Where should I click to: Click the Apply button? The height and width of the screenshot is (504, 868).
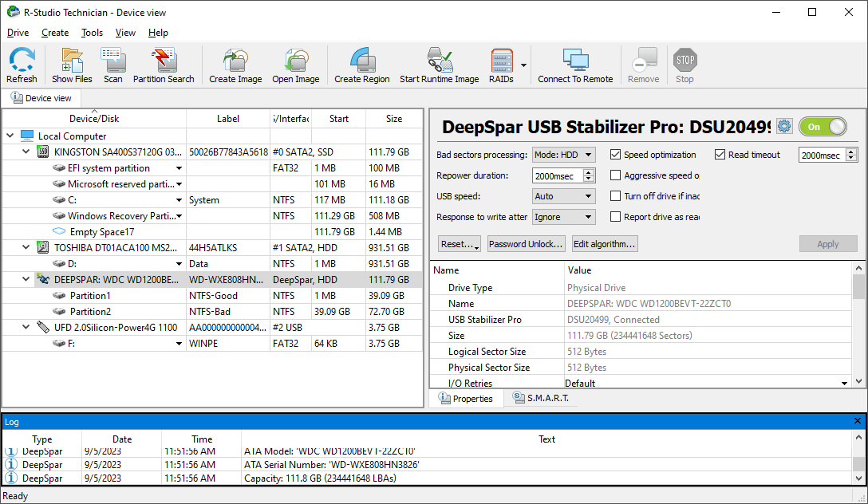[x=827, y=244]
